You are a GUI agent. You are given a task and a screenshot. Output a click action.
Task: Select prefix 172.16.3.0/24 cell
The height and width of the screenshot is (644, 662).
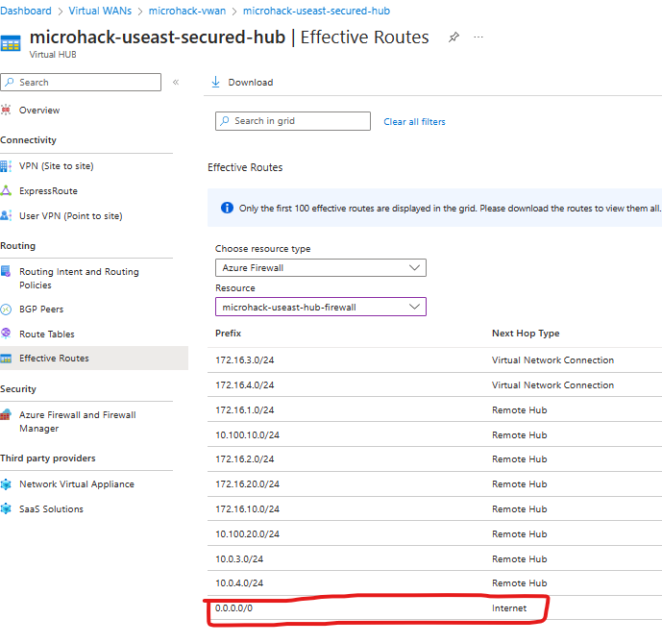click(244, 360)
